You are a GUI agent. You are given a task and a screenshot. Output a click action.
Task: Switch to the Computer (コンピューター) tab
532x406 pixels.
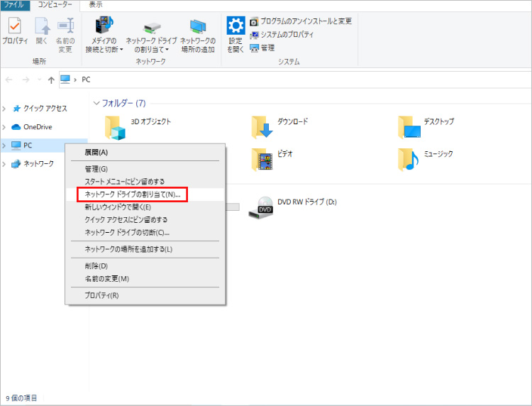pyautogui.click(x=55, y=5)
